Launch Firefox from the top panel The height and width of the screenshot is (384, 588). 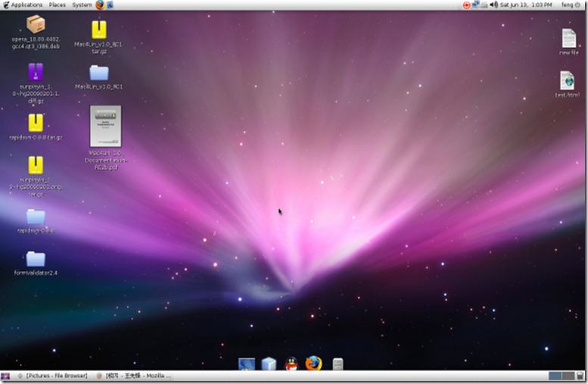(100, 5)
